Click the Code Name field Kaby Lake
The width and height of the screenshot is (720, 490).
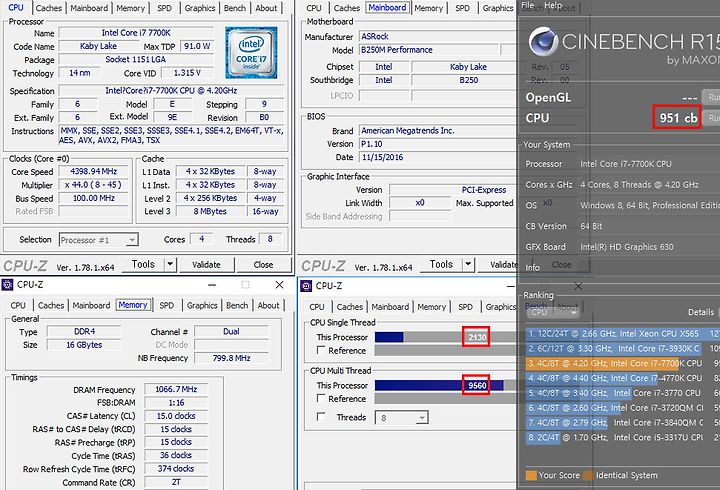98,46
